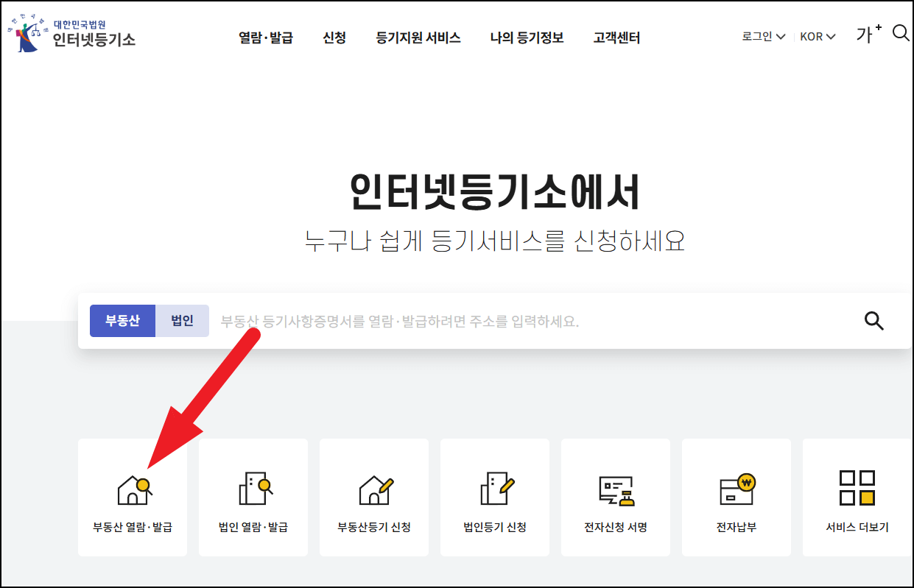Click the 전자납부 label
The width and height of the screenshot is (914, 588).
pyautogui.click(x=737, y=527)
